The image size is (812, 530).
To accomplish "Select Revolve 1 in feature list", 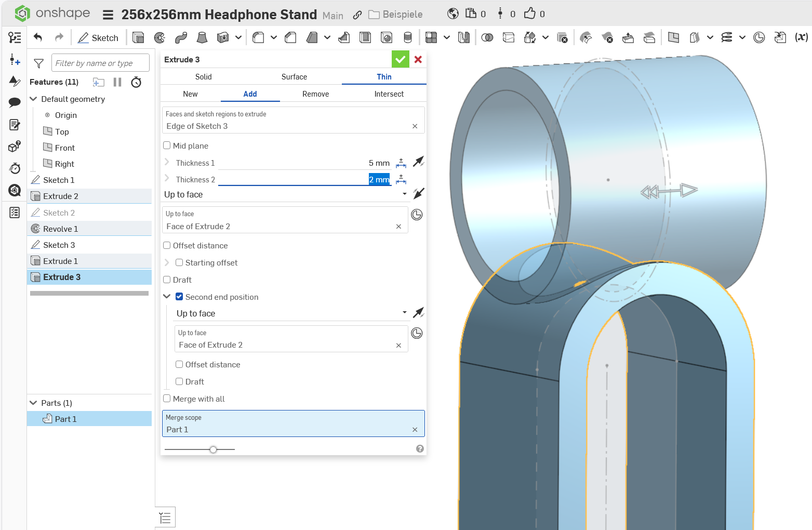I will (89, 229).
